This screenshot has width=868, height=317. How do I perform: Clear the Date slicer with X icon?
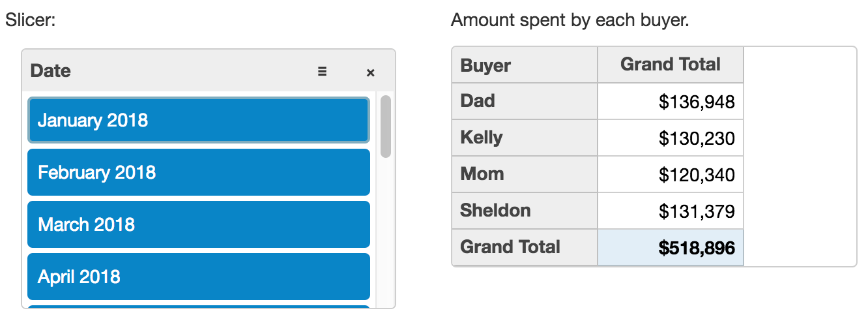click(370, 72)
